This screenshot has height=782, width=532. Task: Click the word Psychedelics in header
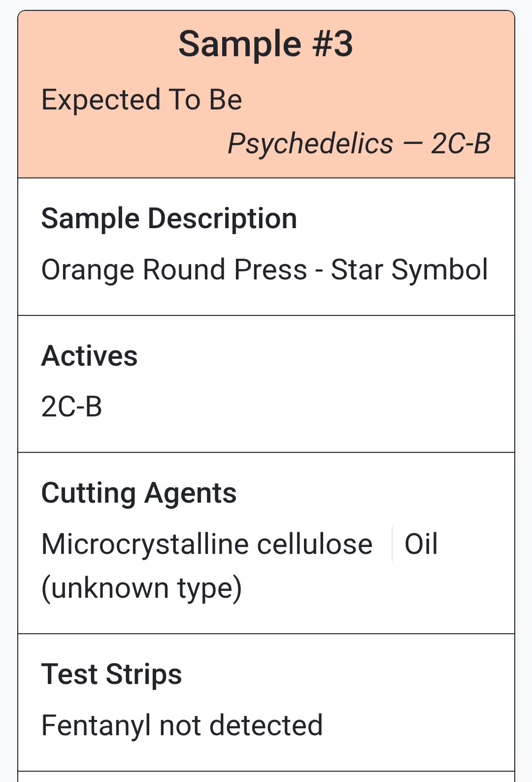point(311,144)
